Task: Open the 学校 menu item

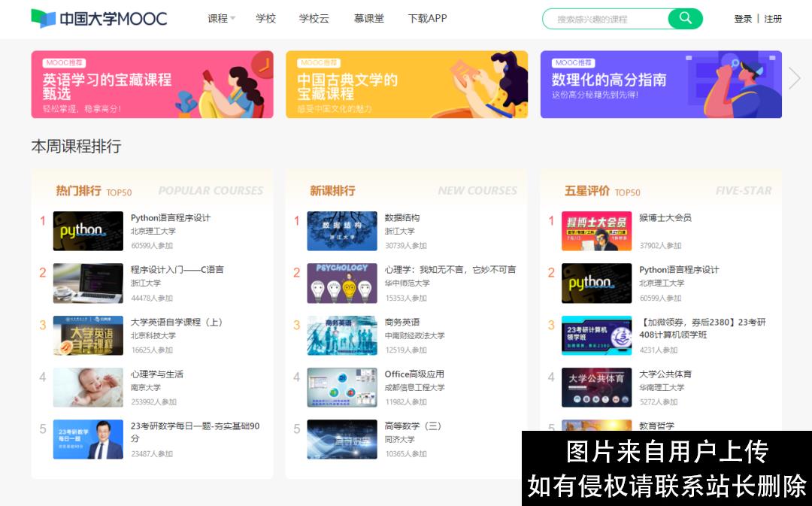Action: point(266,18)
